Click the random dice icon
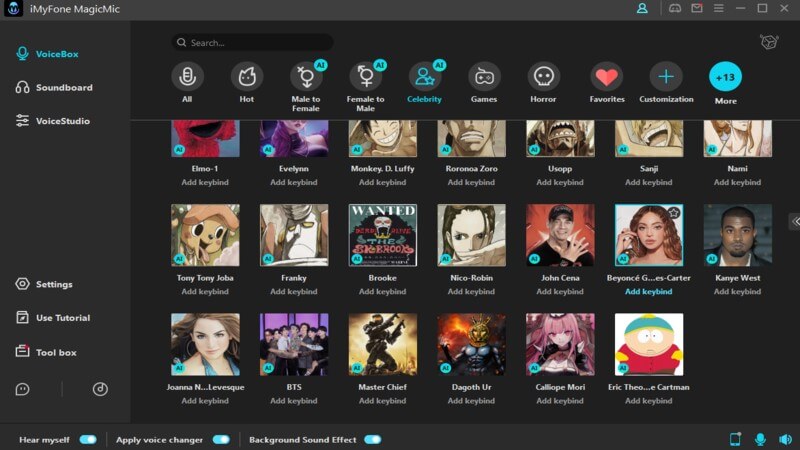 [x=769, y=42]
